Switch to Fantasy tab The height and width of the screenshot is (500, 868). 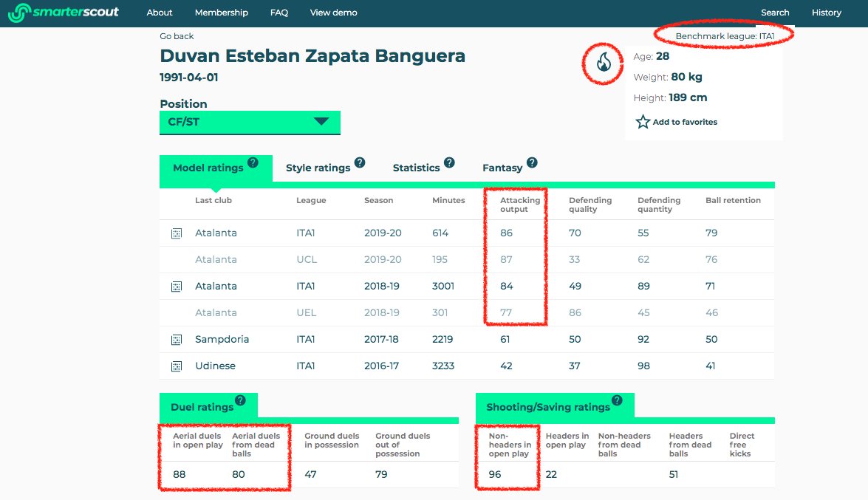502,168
